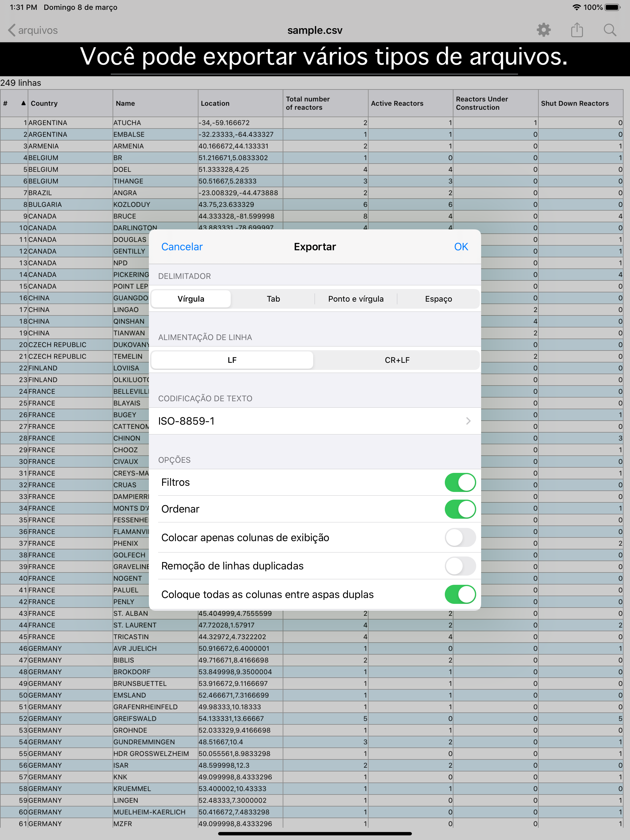Click the sort indicator on the # column
Image resolution: width=630 pixels, height=840 pixels.
tap(23, 103)
